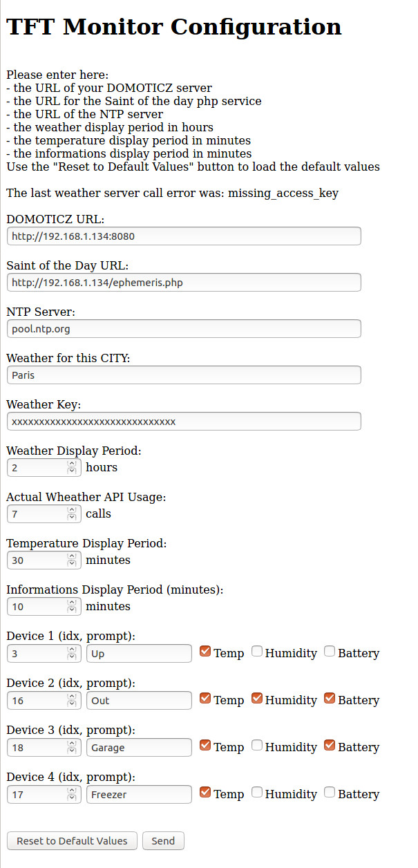Edit the Device 4 prompt field Freezer
418x868 pixels.
[139, 795]
